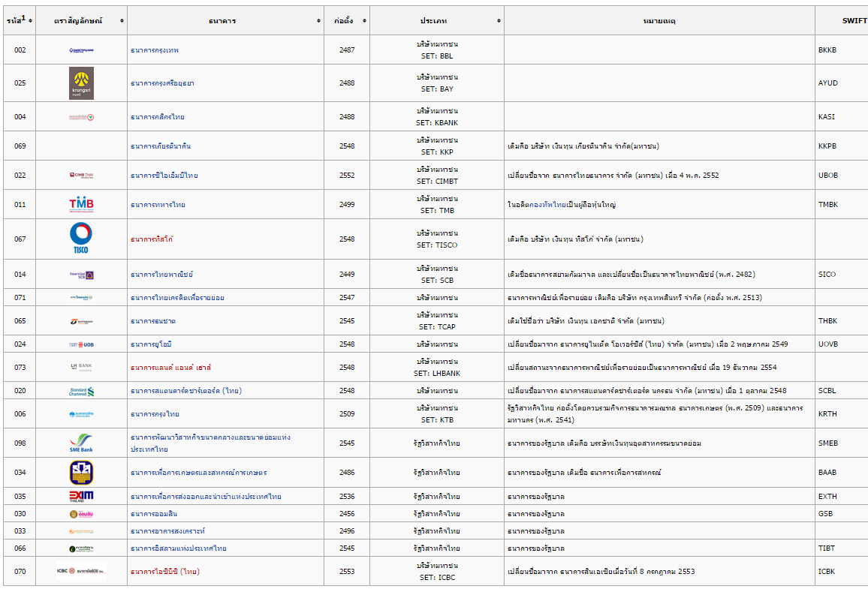Open the Thai Credit logo in row 071
868x589 pixels.
[81, 298]
